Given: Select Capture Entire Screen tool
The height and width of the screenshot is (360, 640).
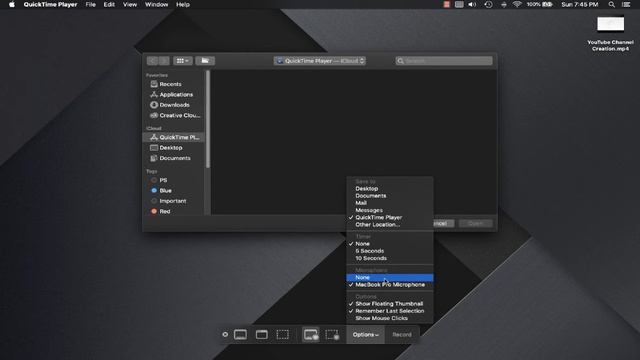Looking at the screenshot, I should (240, 335).
